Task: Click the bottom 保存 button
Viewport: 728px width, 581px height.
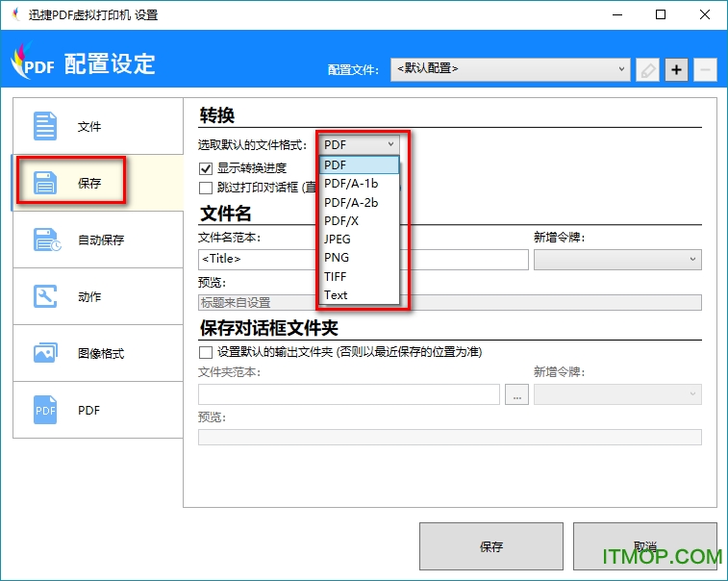Action: coord(491,546)
